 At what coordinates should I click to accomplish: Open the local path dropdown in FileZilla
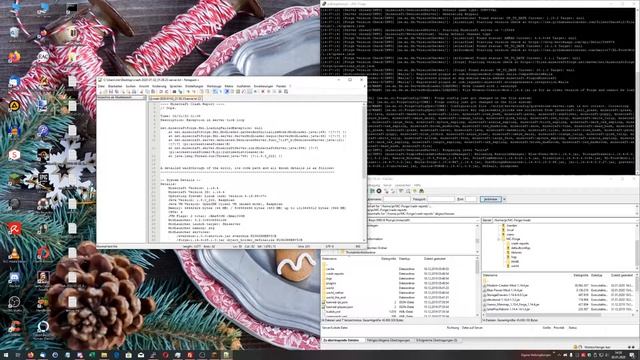click(x=477, y=220)
